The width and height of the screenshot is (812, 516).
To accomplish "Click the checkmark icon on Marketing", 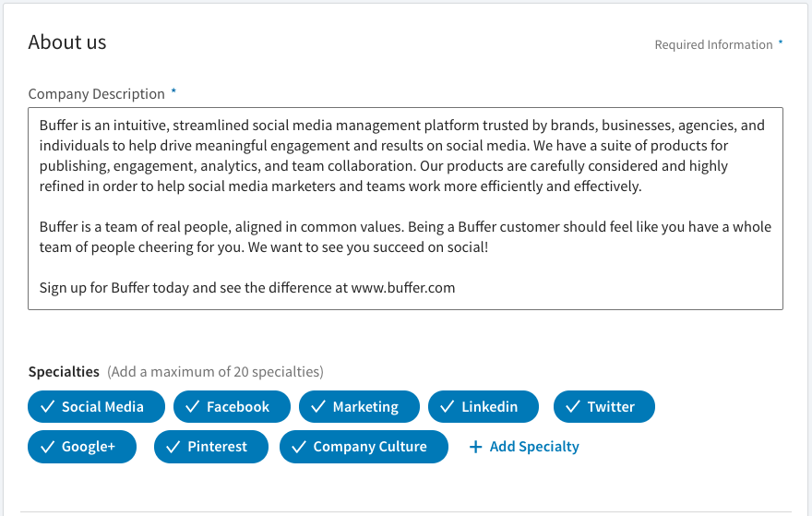I will coord(318,407).
